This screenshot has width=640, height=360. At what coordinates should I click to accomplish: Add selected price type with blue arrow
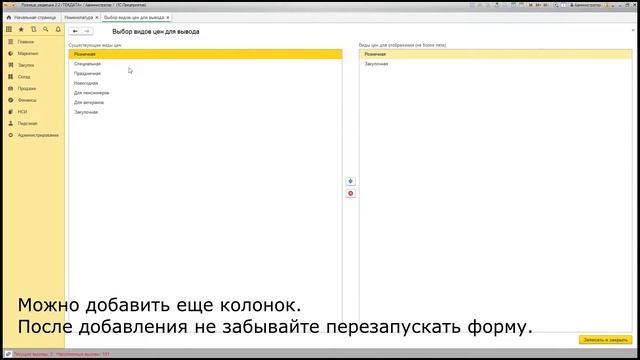[350, 181]
